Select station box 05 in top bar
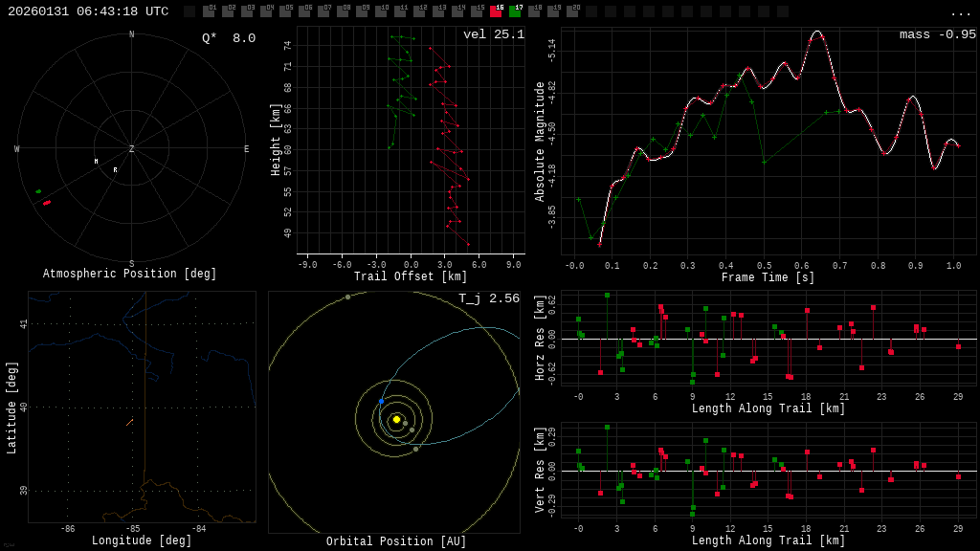Image resolution: width=980 pixels, height=551 pixels. [285, 11]
